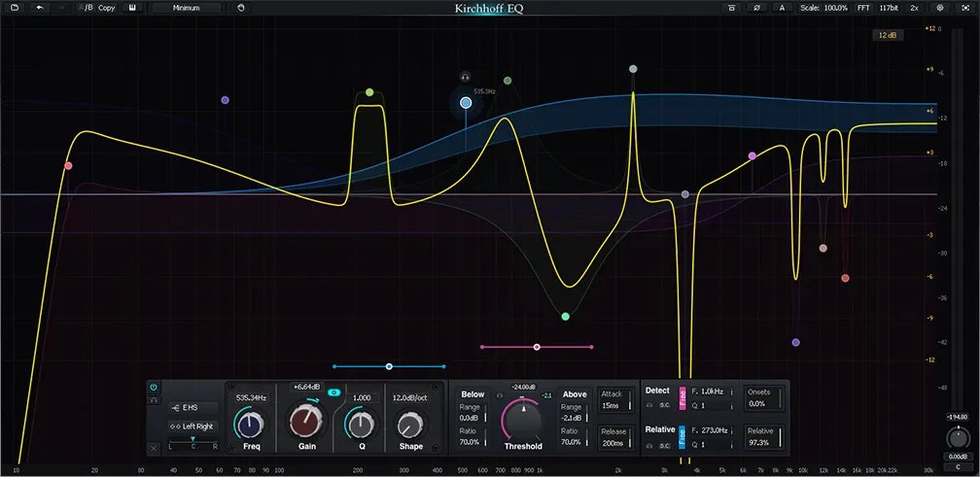Click the headphone solo icon above blue node
Image resolution: width=980 pixels, height=477 pixels.
pyautogui.click(x=465, y=78)
